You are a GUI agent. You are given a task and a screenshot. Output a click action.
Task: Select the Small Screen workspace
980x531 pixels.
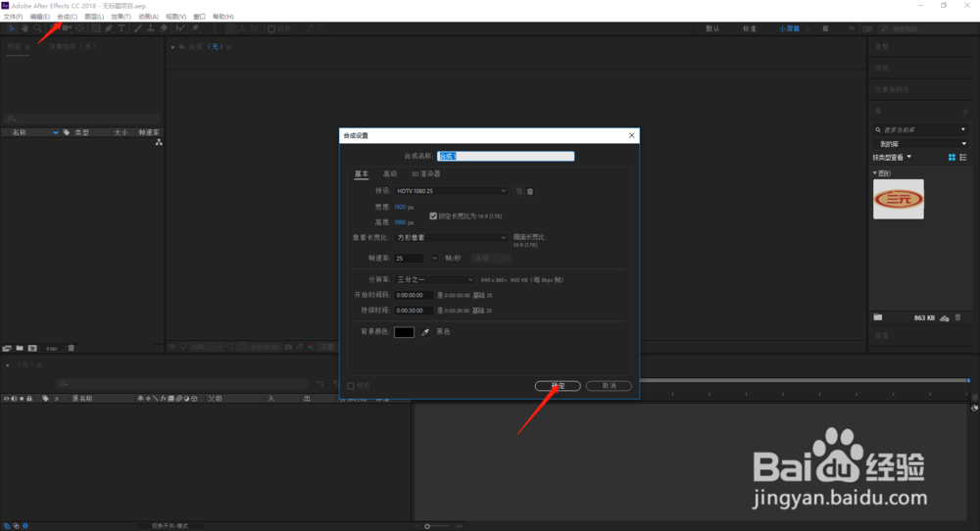point(789,28)
